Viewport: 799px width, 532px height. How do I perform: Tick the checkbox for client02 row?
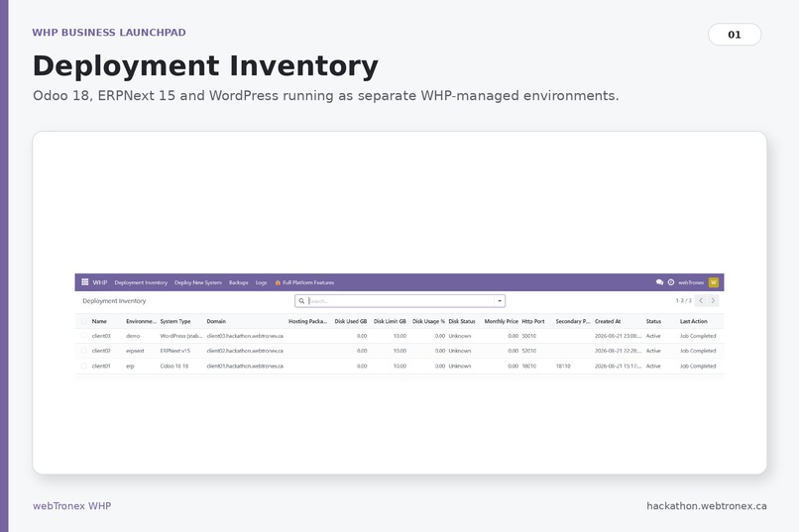coord(84,351)
